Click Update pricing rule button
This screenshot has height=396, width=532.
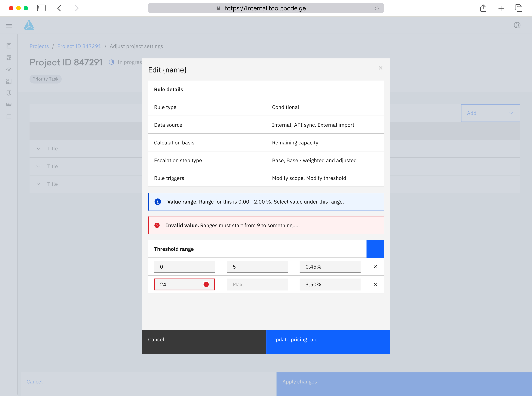click(x=328, y=342)
